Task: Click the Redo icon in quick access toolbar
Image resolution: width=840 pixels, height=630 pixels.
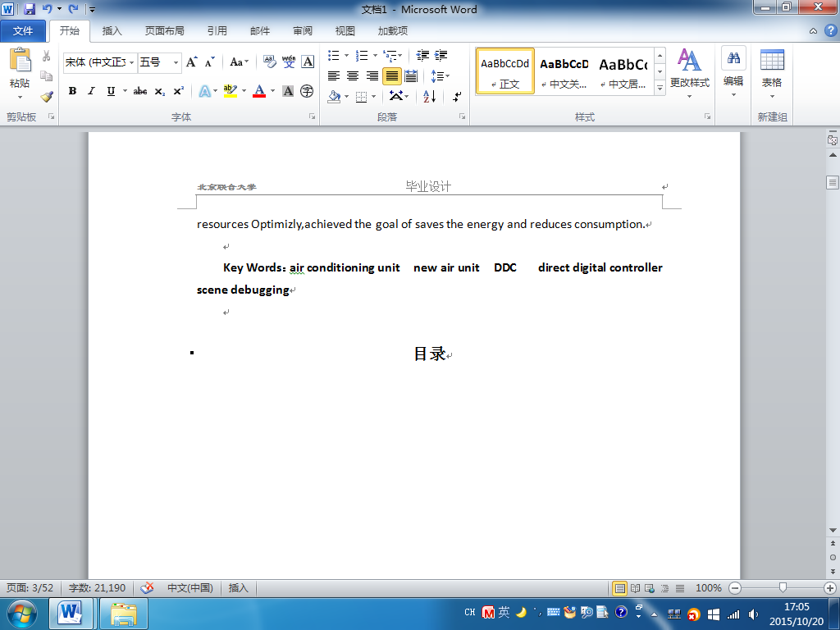Action: 73,9
